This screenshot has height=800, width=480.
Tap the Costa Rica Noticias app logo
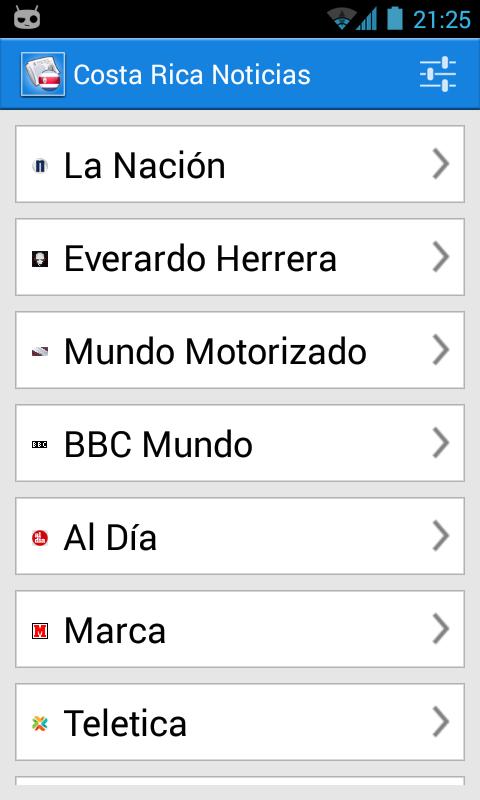point(43,74)
